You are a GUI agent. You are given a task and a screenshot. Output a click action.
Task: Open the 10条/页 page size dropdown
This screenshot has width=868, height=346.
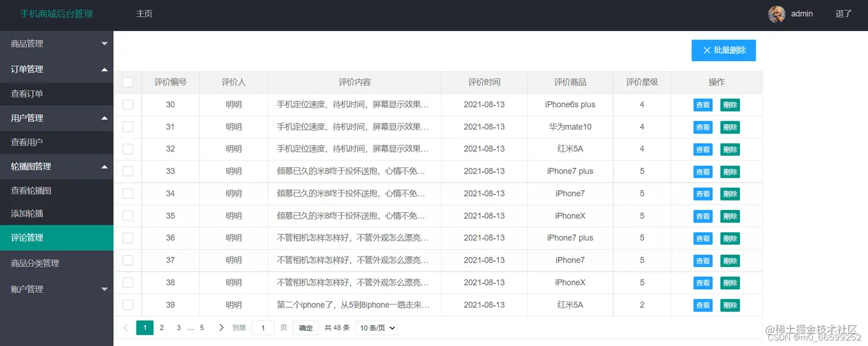click(x=376, y=327)
